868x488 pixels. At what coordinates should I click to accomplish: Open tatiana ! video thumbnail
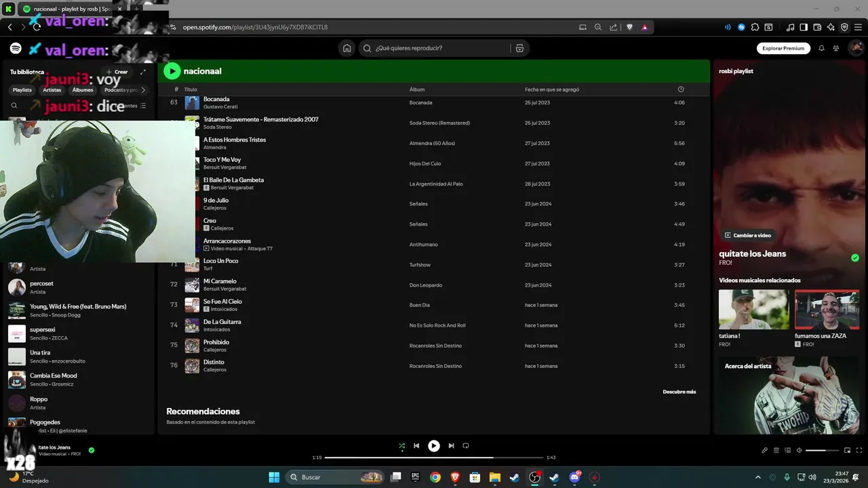point(754,310)
